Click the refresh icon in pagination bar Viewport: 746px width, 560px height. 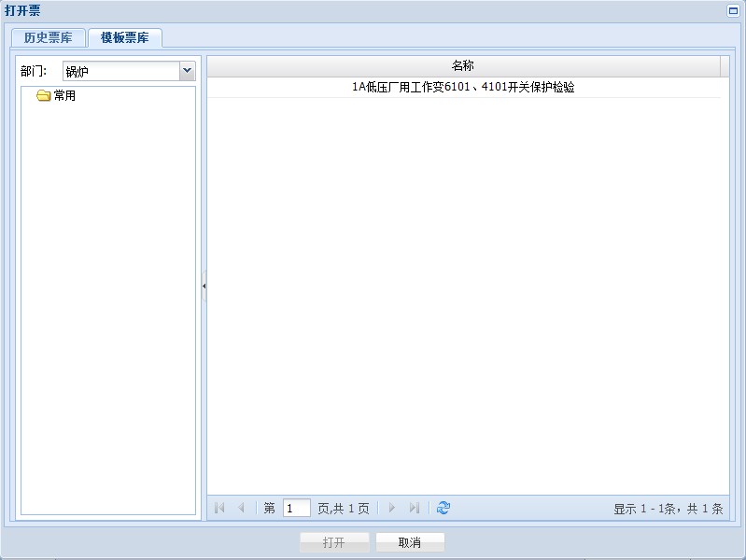click(443, 508)
